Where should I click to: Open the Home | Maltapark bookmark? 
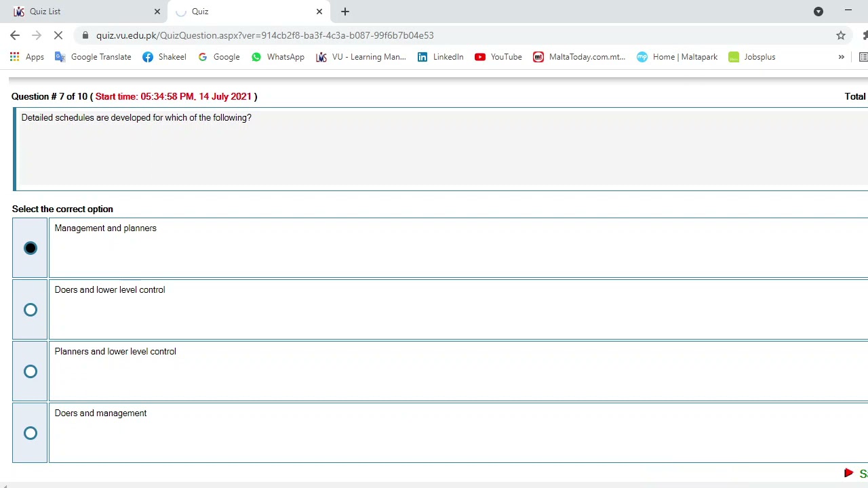pos(677,57)
